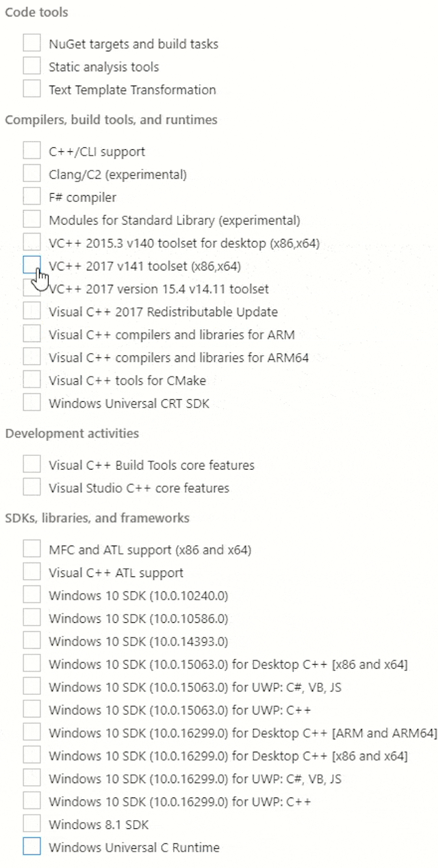The image size is (438, 868).
Task: Check Clang/C2 (experimental)
Action: [31, 173]
